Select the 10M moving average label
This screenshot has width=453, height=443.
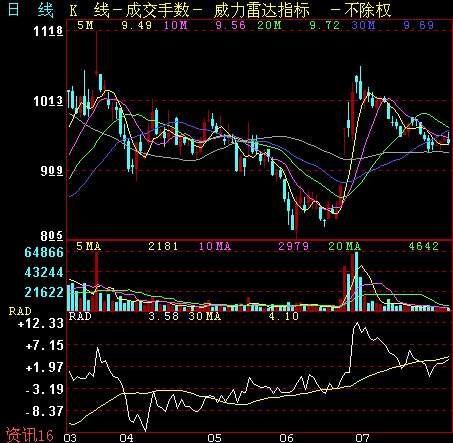click(x=175, y=25)
